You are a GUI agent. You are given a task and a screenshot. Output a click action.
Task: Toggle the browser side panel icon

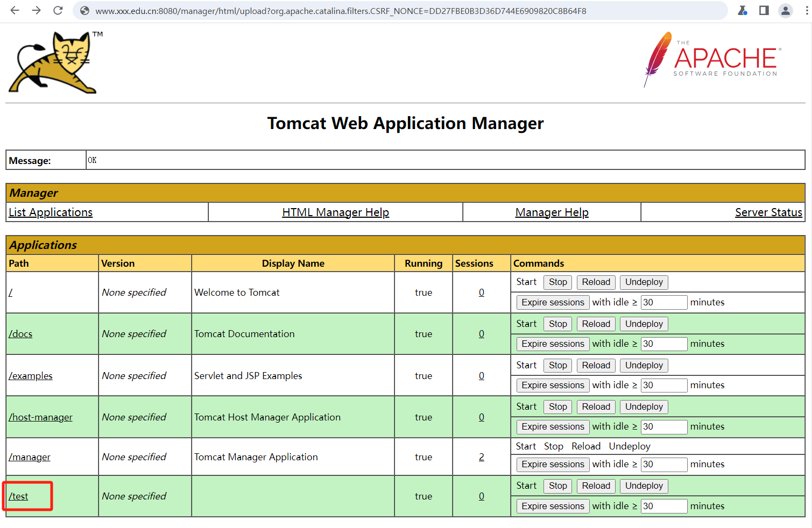coord(764,10)
